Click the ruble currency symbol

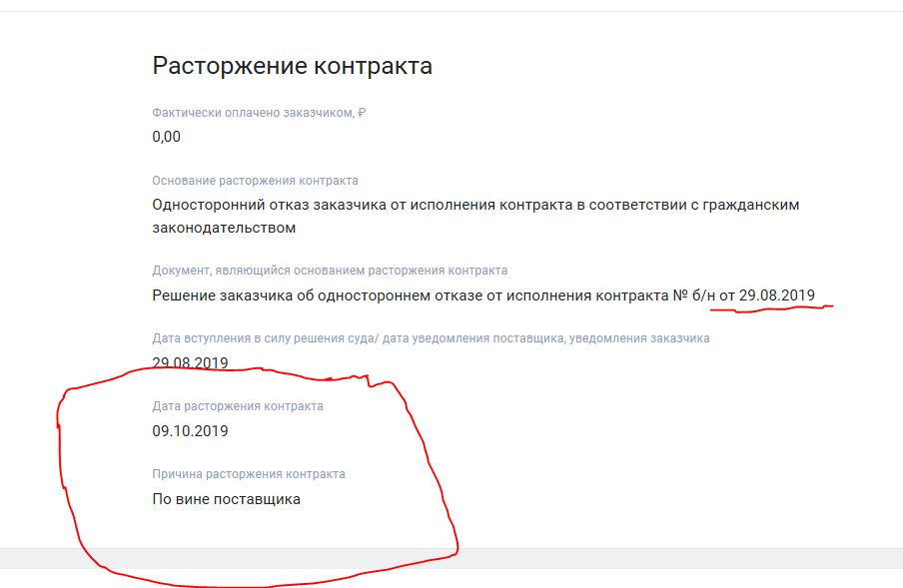362,113
